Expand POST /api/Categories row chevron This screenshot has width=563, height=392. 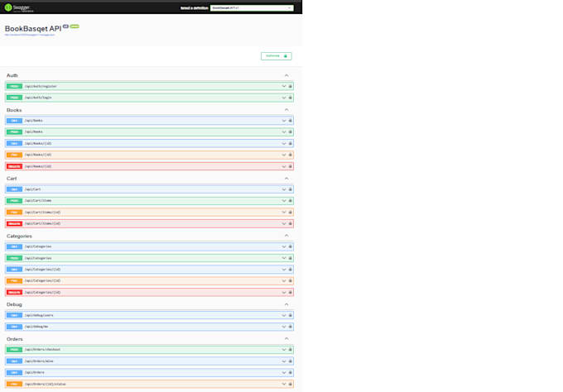click(x=284, y=258)
